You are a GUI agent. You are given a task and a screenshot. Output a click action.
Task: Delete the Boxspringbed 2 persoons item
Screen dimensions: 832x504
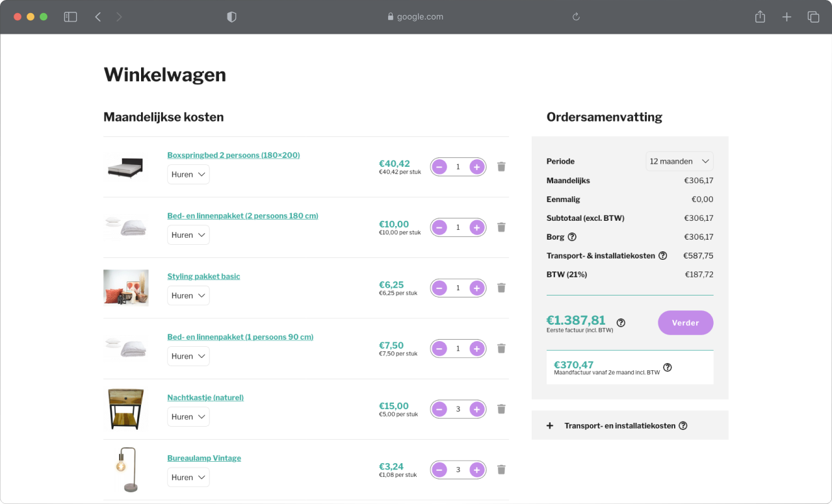point(501,167)
